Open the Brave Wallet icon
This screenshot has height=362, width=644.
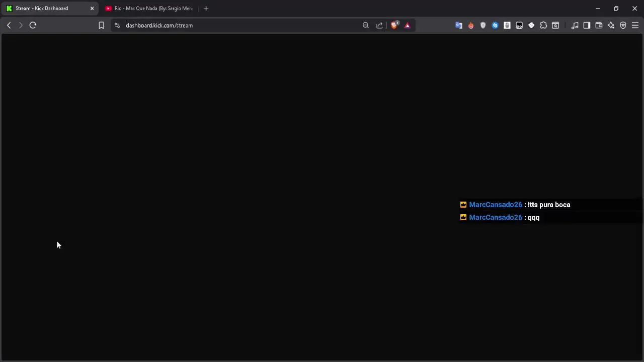point(599,25)
